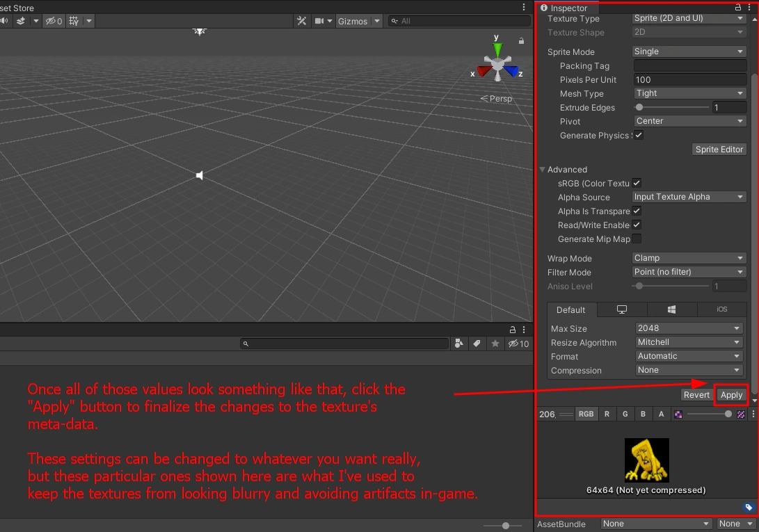Click the blue Z axis gizmo cone
Viewport: 759px width, 532px height.
coord(510,72)
